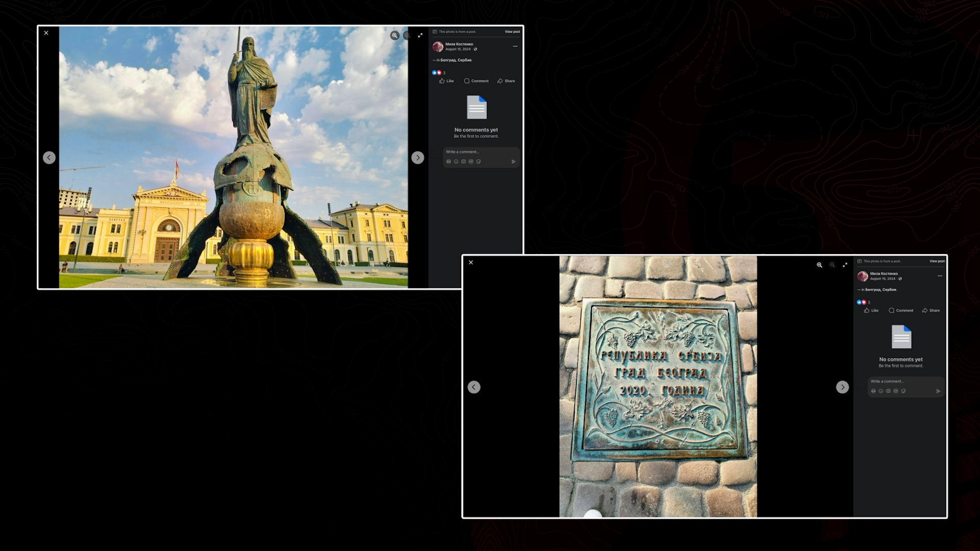Zoom in on the statue photo

(x=395, y=35)
